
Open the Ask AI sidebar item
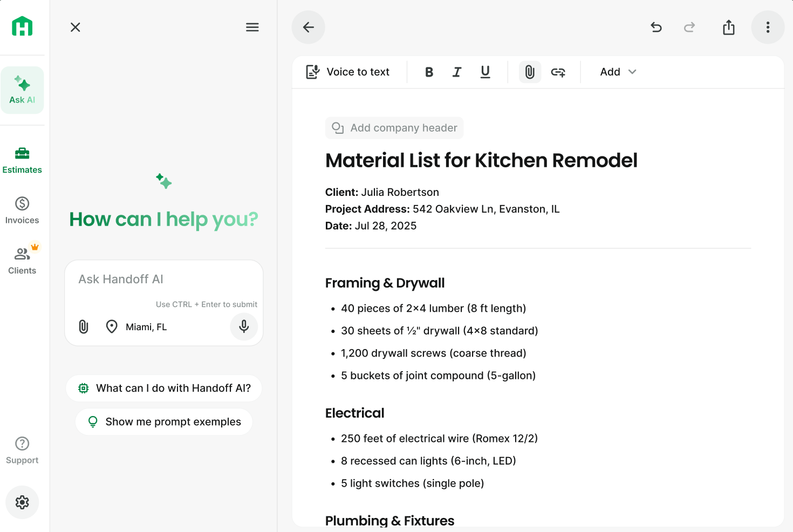tap(22, 90)
